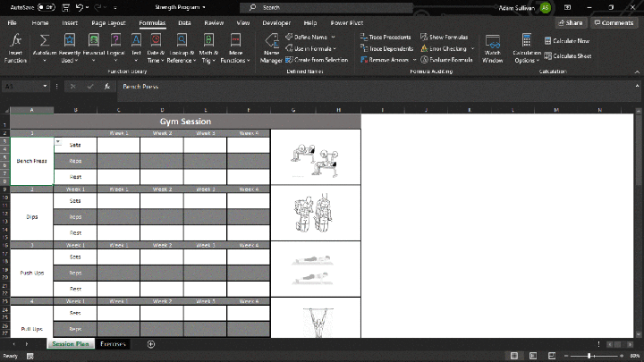Click Evaluate Formula
644x362 pixels.
[x=451, y=59]
